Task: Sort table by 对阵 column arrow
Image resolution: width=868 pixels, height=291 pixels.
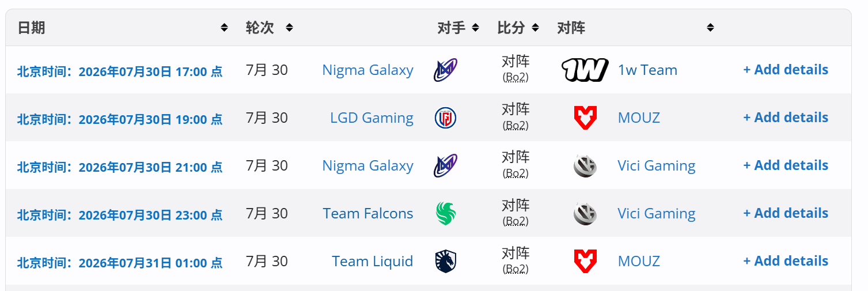Action: [x=710, y=28]
